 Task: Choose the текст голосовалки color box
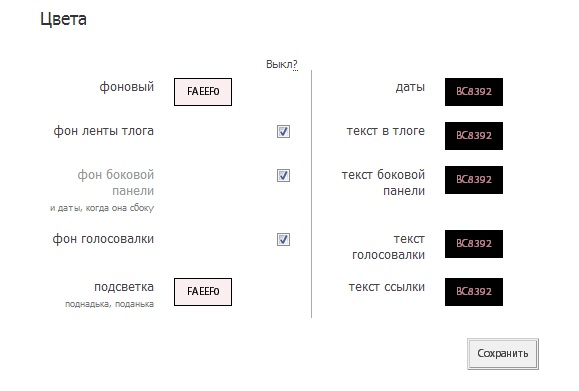(474, 244)
